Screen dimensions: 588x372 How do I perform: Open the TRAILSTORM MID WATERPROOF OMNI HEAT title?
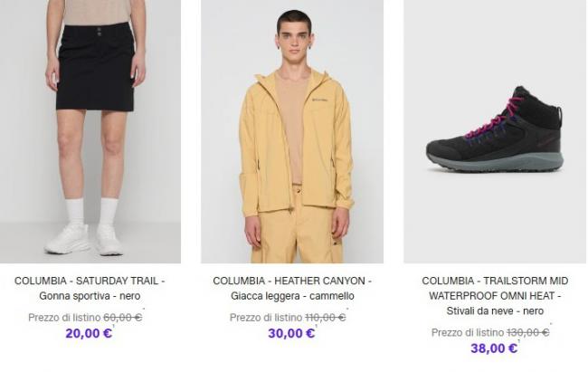point(495,289)
